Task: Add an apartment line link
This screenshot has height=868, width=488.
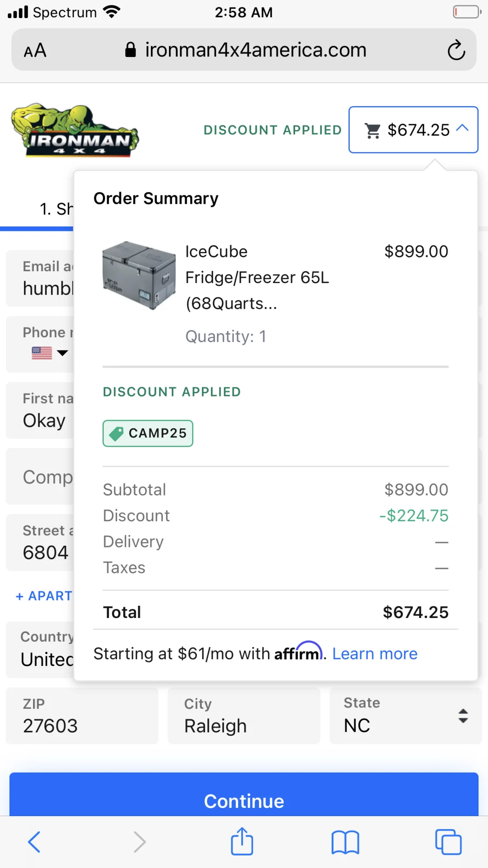Action: [44, 596]
